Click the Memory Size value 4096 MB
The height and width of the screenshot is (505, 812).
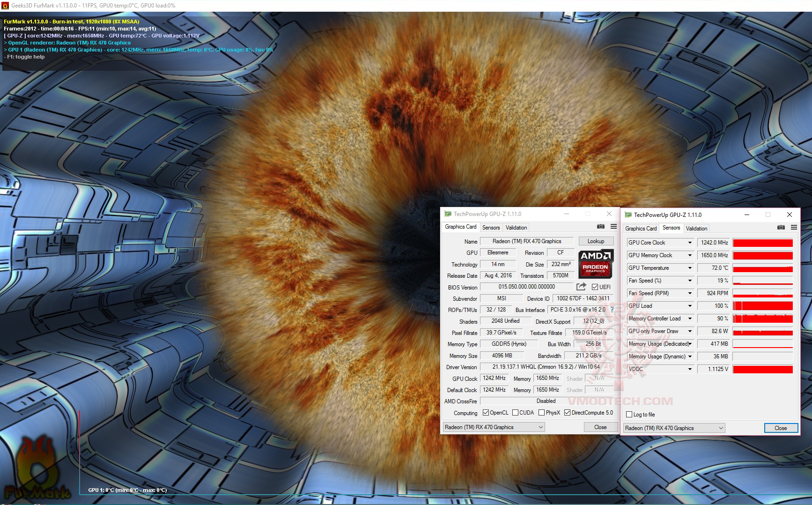pyautogui.click(x=502, y=356)
